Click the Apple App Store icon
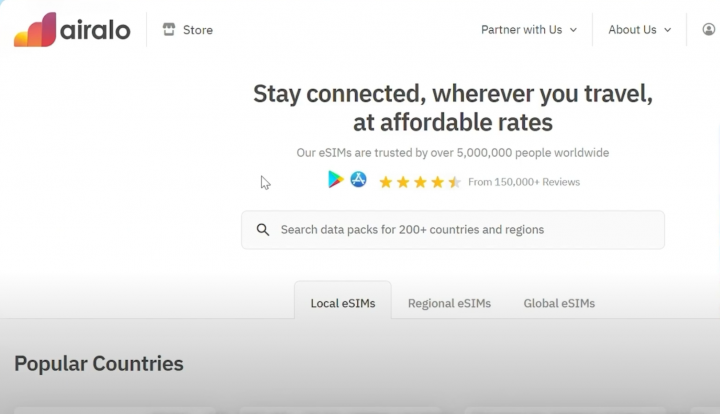 [358, 180]
